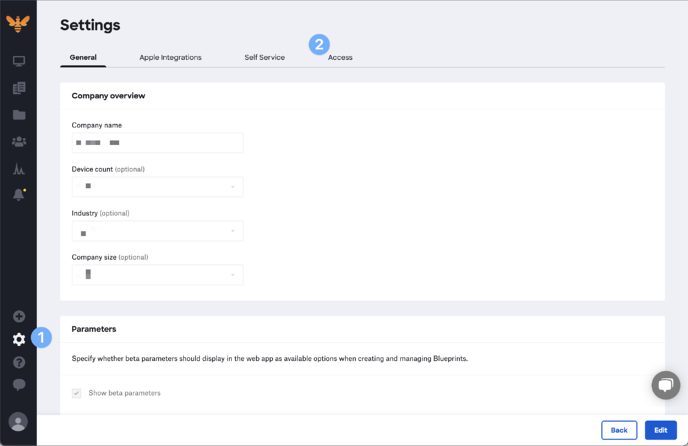Open the Library folder icon in sidebar
This screenshot has height=446, width=688.
[19, 115]
